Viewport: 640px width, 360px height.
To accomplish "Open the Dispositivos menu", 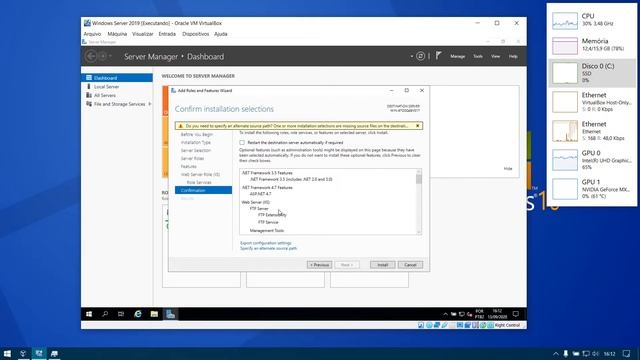I will click(196, 34).
